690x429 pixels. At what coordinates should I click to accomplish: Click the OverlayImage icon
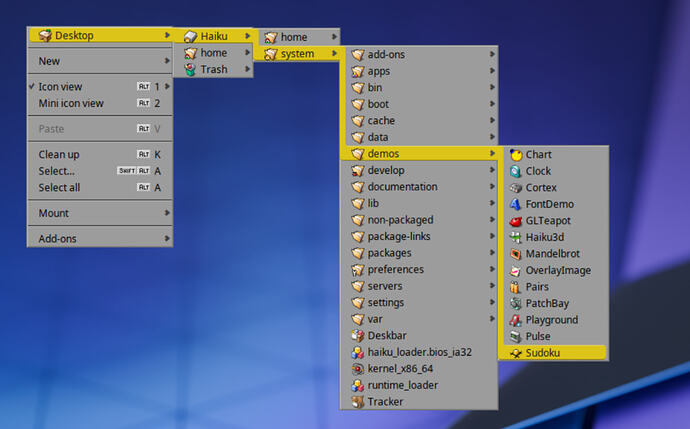515,271
